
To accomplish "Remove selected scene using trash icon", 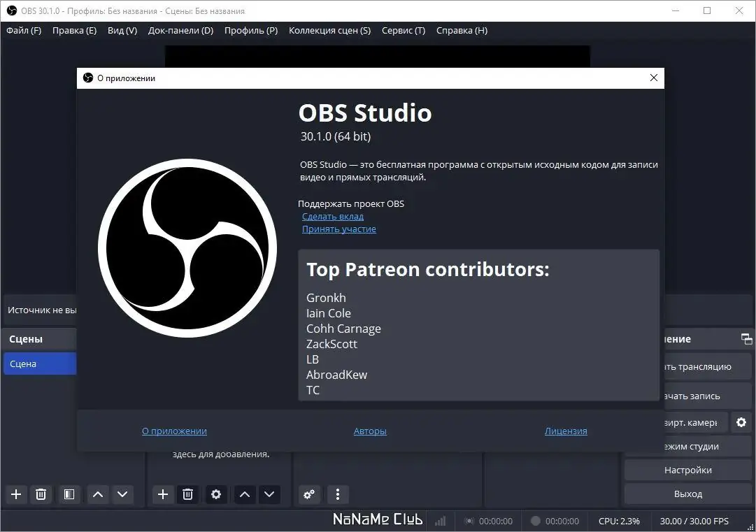I will [x=41, y=494].
